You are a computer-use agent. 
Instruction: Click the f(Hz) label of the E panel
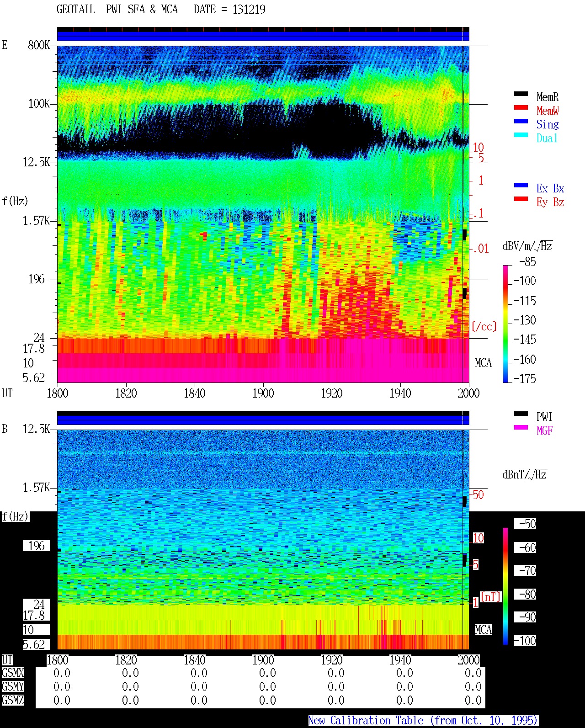click(x=15, y=201)
